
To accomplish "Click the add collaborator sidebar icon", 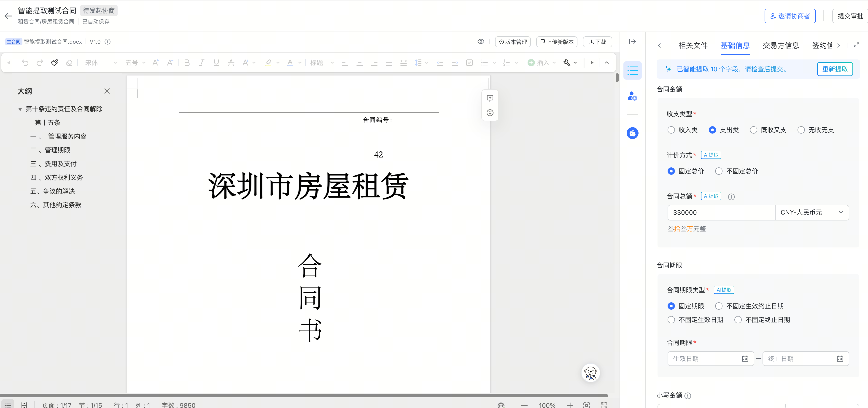I will 632,96.
